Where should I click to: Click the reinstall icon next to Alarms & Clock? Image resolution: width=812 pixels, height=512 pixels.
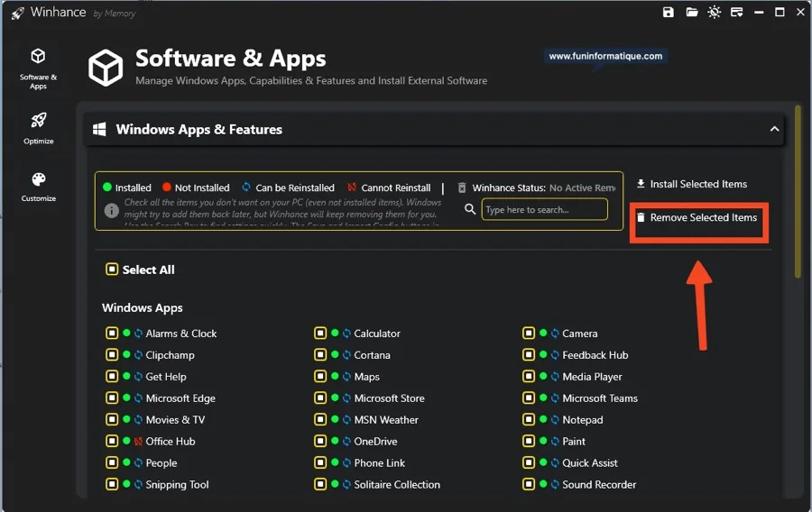pyautogui.click(x=138, y=333)
